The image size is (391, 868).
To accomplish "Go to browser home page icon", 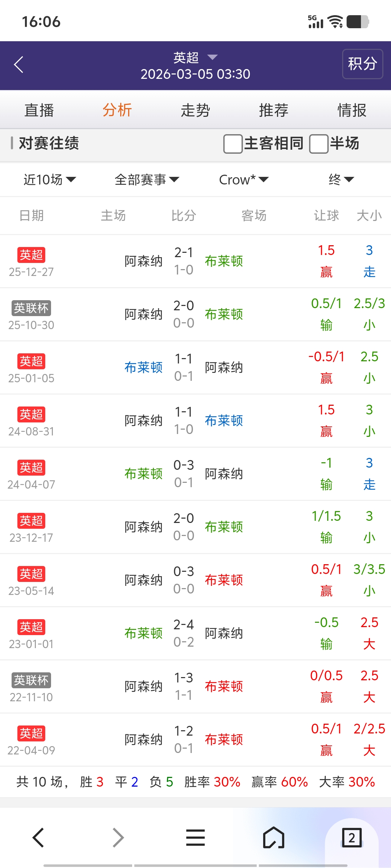I will point(274,838).
